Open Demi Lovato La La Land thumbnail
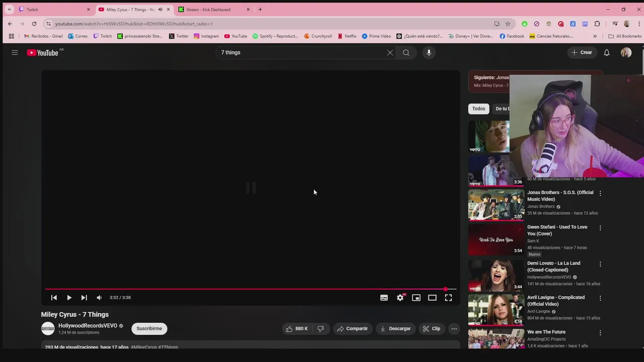Viewport: 644px width, 362px height. [x=496, y=276]
